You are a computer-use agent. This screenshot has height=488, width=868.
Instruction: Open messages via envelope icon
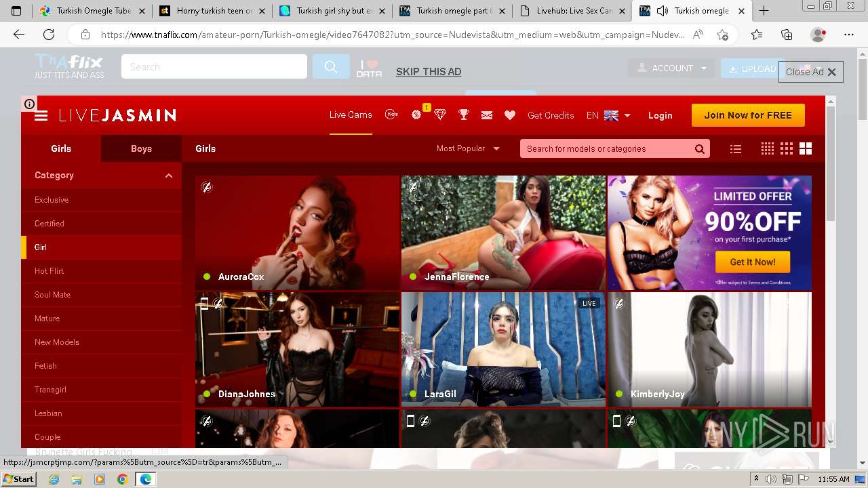coord(487,115)
